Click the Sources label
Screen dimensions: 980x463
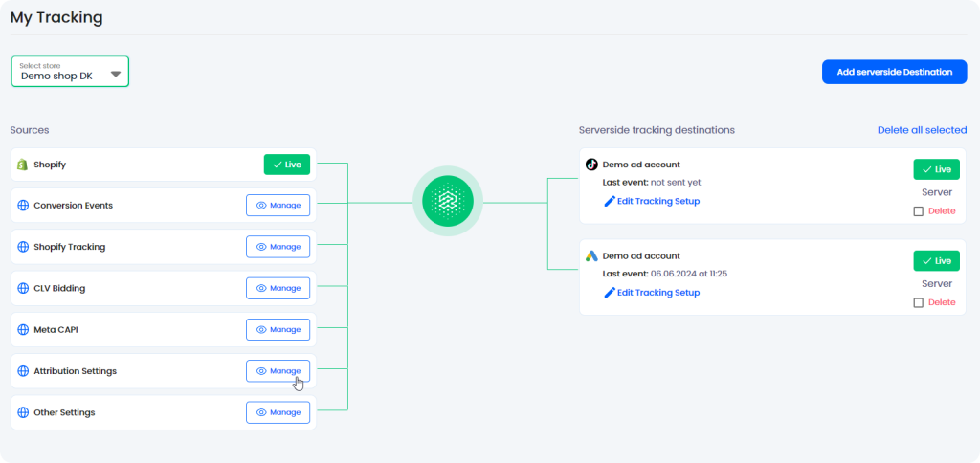click(x=30, y=131)
